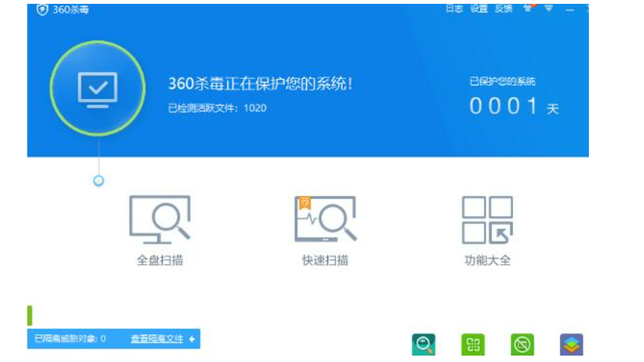Click the protected days counter 0001 天
This screenshot has width=644, height=362.
pyautogui.click(x=513, y=106)
